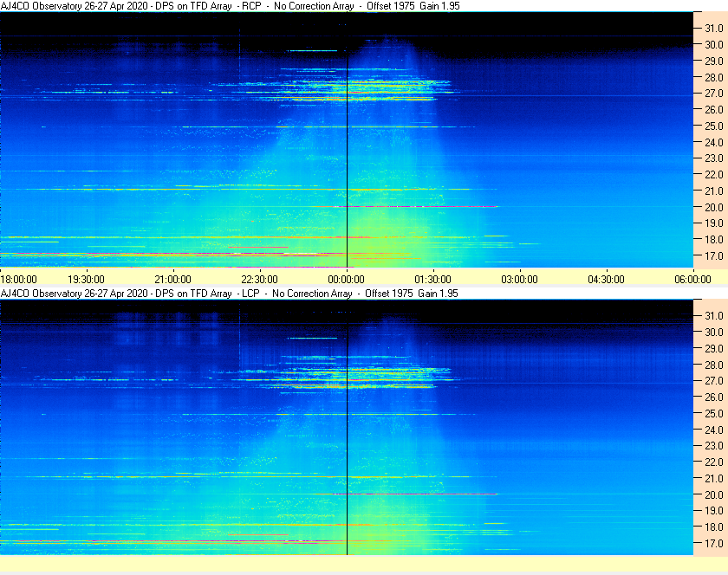
Task: Click the 19.0 frequency label in RCP panel
Action: click(714, 223)
